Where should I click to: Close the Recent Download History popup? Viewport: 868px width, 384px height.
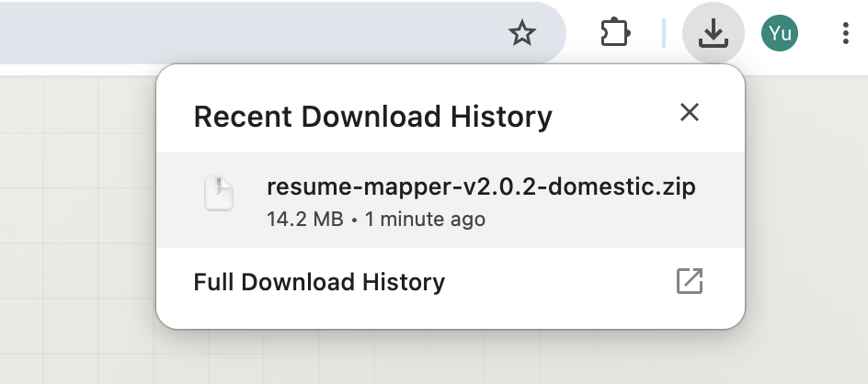[690, 112]
